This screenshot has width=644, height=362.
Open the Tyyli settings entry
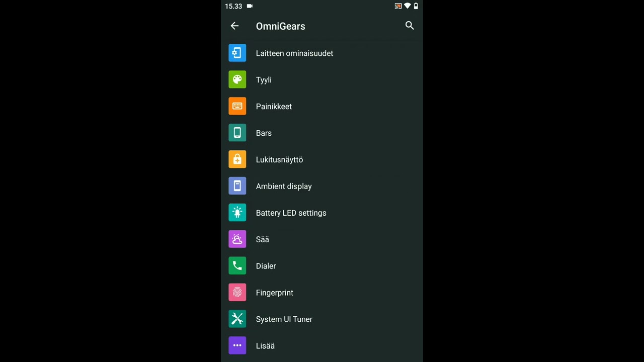(x=322, y=80)
